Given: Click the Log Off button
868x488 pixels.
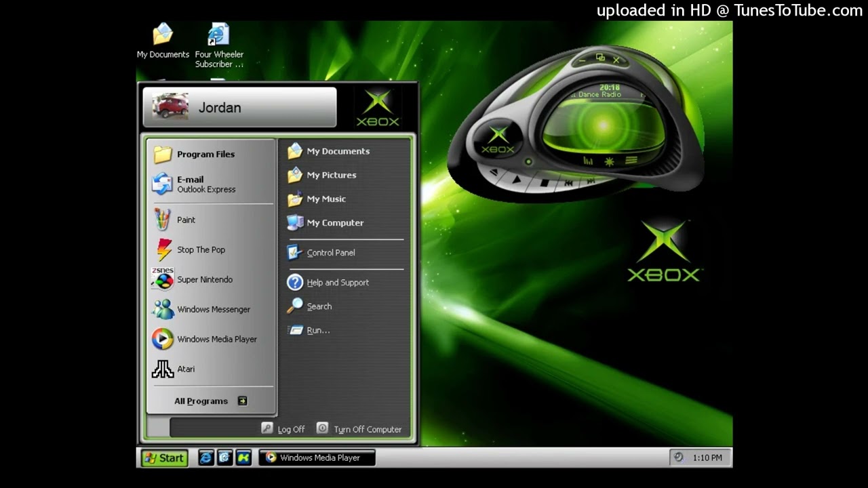Looking at the screenshot, I should click(x=283, y=429).
